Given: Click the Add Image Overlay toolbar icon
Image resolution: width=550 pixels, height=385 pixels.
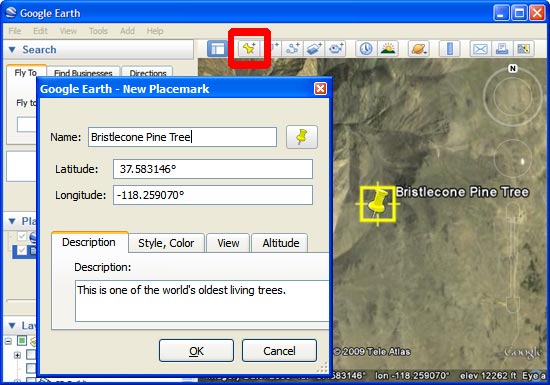Looking at the screenshot, I should [314, 48].
